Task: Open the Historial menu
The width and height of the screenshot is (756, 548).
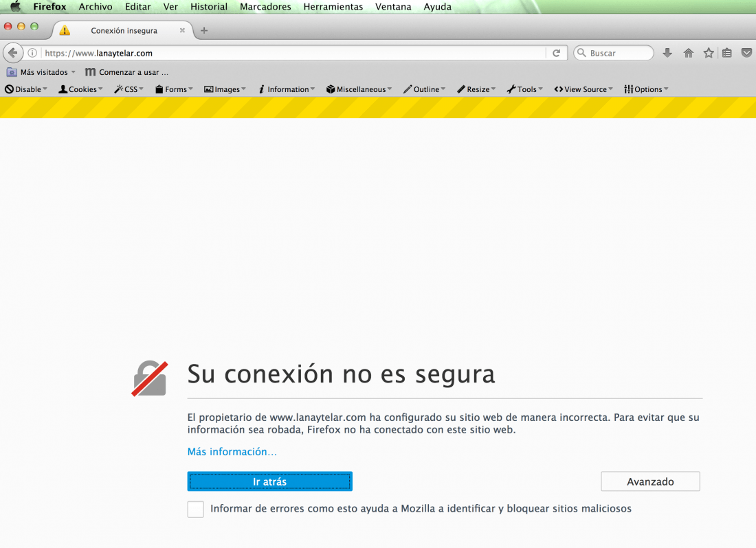Action: pos(209,7)
